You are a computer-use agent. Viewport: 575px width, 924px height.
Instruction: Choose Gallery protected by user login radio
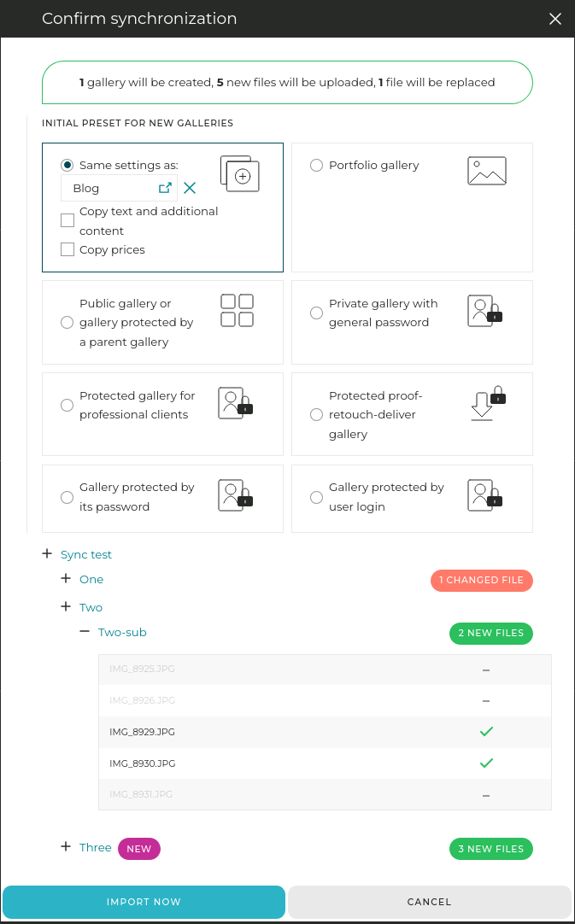pyautogui.click(x=316, y=497)
